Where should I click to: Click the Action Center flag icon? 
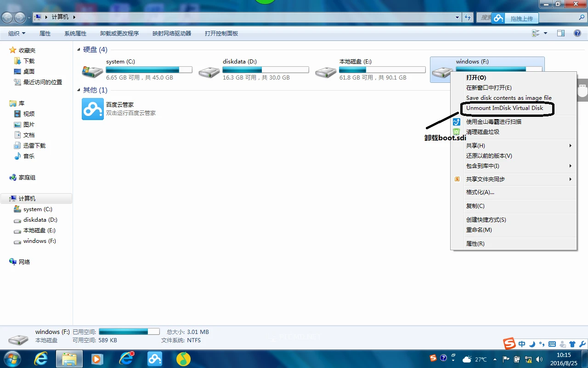[x=506, y=359]
